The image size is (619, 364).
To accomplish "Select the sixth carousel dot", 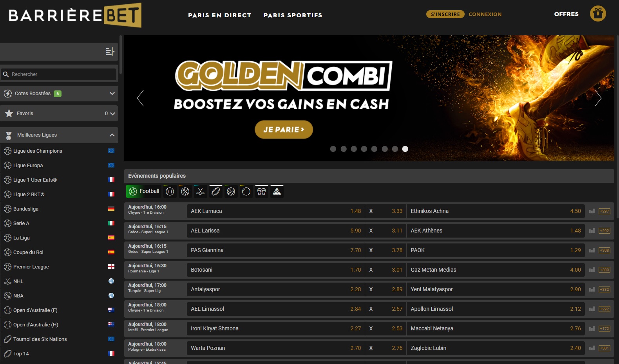I will click(385, 149).
